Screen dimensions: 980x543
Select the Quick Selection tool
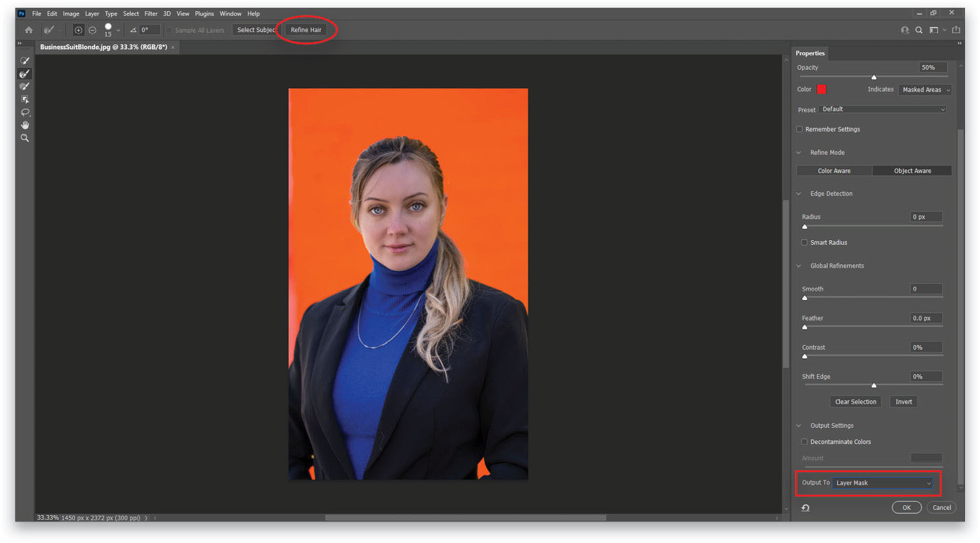[x=25, y=61]
